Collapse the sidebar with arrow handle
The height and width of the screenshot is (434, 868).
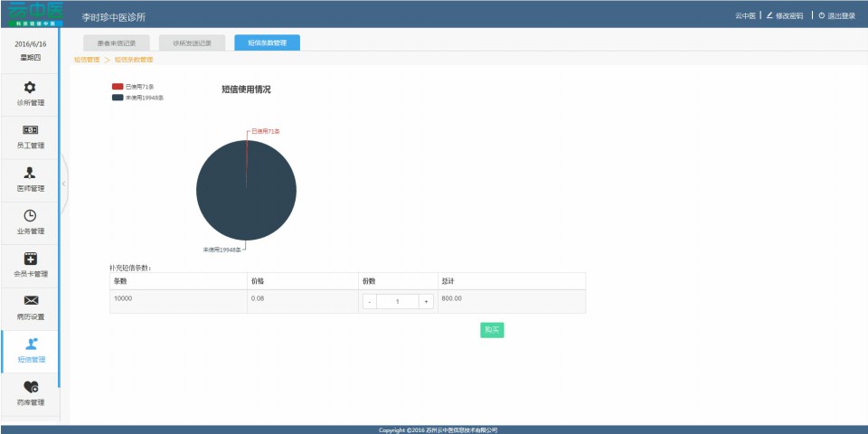click(x=63, y=184)
